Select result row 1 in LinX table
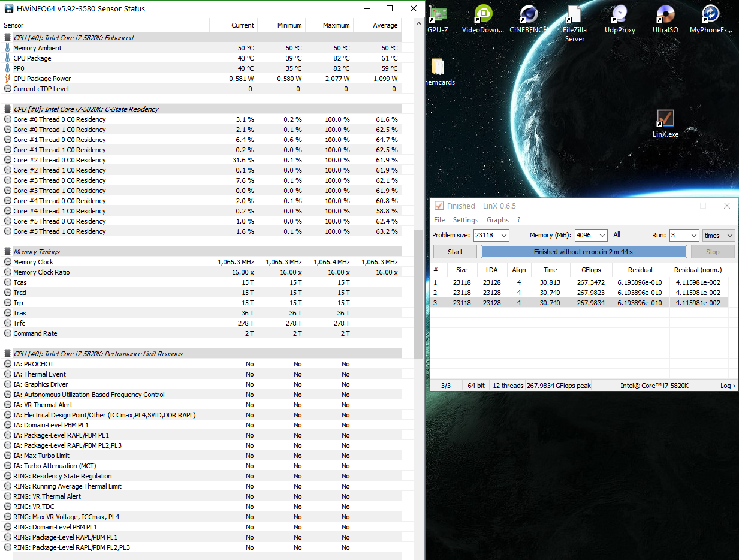Viewport: 739px width, 560px height. tap(579, 282)
